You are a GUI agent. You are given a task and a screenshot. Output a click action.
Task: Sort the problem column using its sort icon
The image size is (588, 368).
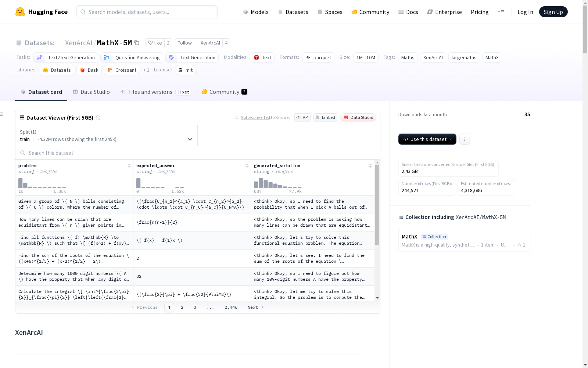coord(129,166)
